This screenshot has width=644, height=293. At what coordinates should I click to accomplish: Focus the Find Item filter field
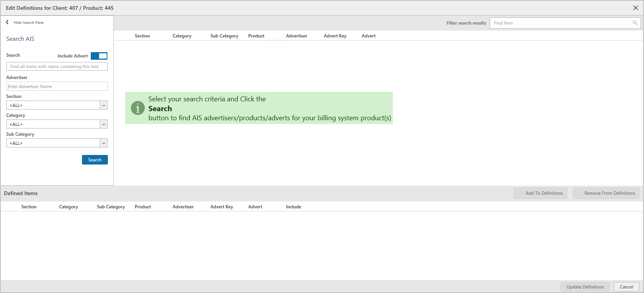pos(565,23)
